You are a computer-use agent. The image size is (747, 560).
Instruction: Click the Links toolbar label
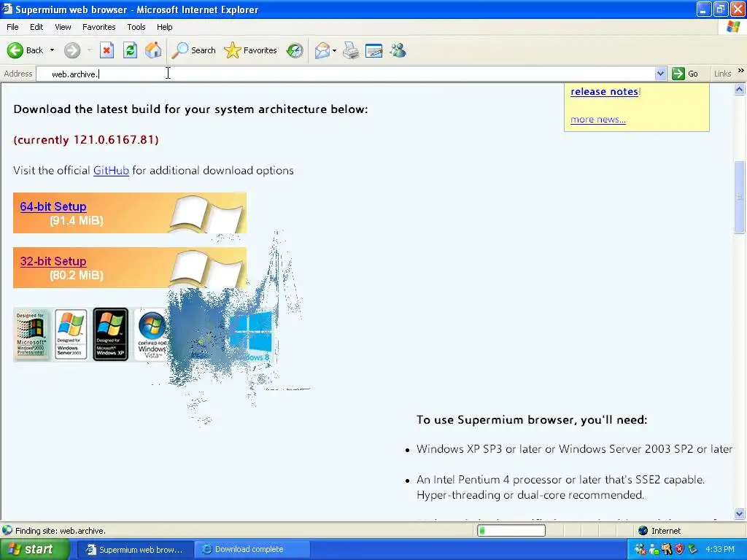722,74
